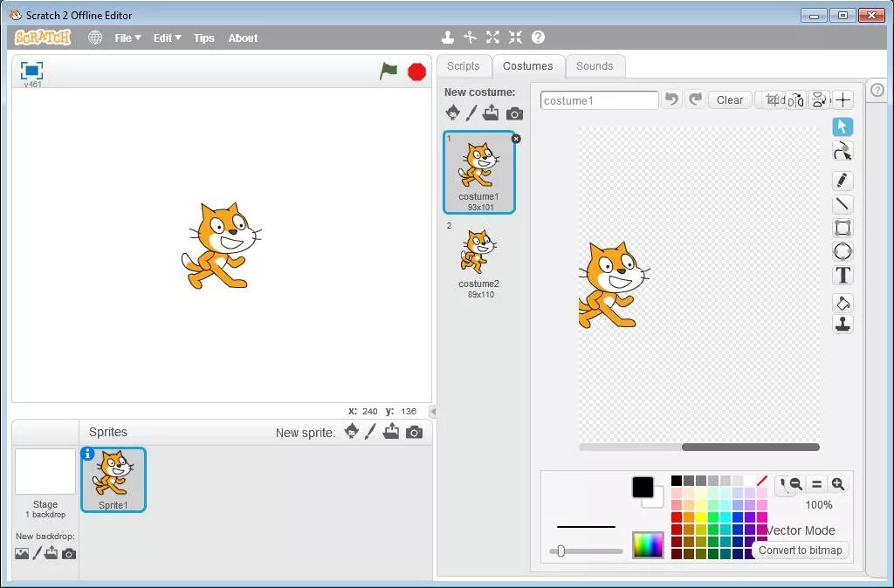This screenshot has width=894, height=588.
Task: Flip costume up-down
Action: (x=819, y=100)
